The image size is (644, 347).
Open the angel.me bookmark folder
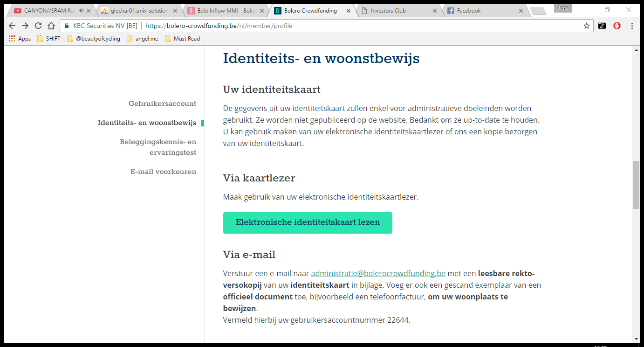pos(142,39)
